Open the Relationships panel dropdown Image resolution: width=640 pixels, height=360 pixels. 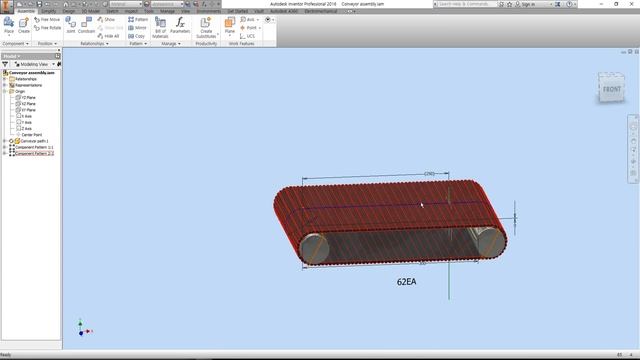coord(94,43)
